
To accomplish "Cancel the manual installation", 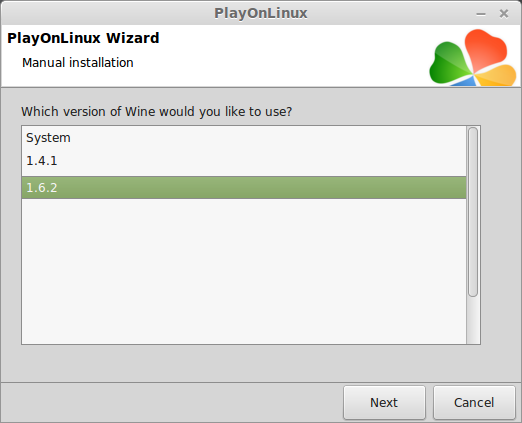I will (x=474, y=402).
